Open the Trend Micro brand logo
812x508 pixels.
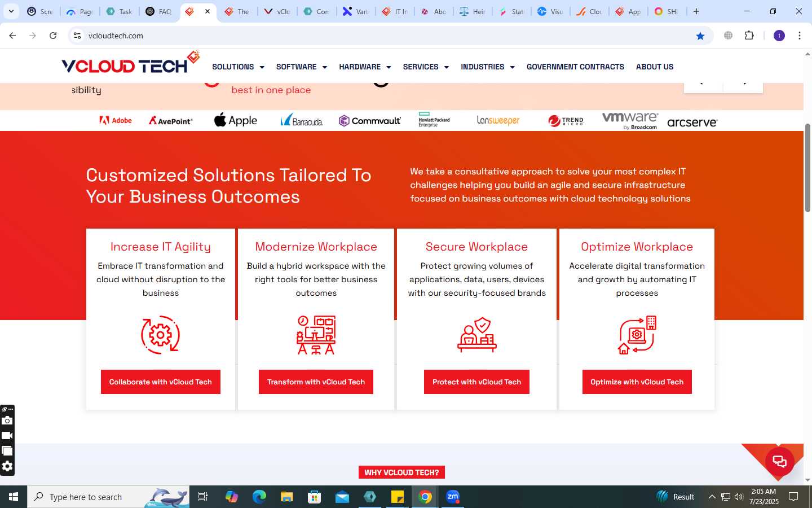click(x=566, y=121)
